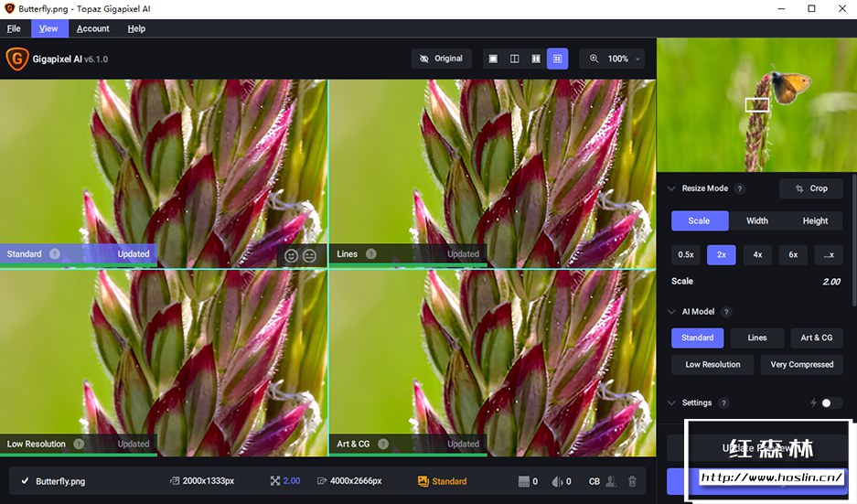The height and width of the screenshot is (504, 857).
Task: Select the Art & CG preview panel label
Action: [x=353, y=444]
